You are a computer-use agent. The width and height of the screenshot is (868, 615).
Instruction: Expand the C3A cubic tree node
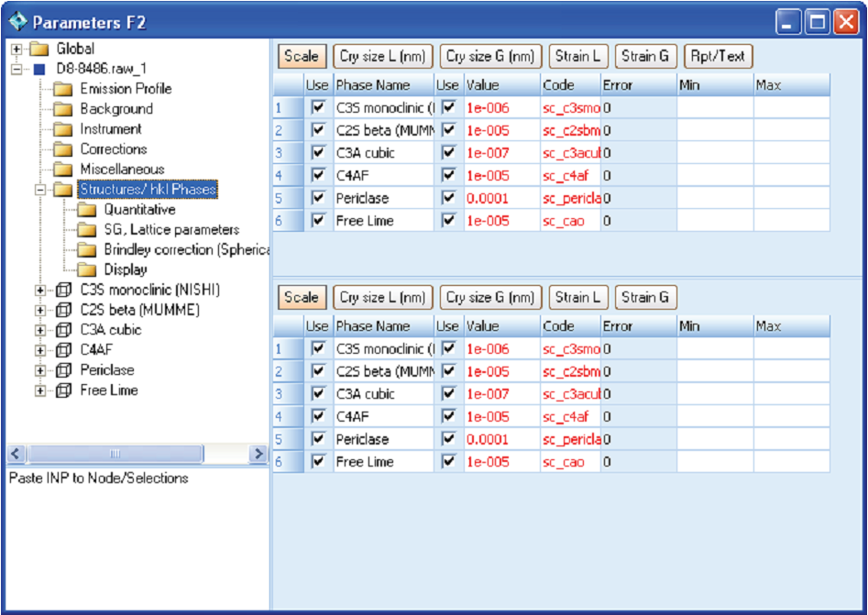(x=39, y=331)
